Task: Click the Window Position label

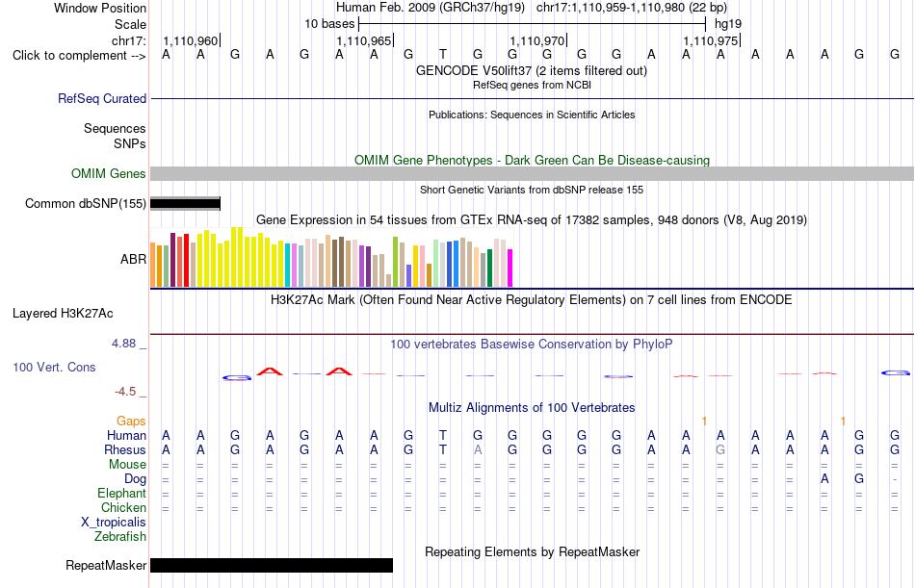Action: point(100,8)
